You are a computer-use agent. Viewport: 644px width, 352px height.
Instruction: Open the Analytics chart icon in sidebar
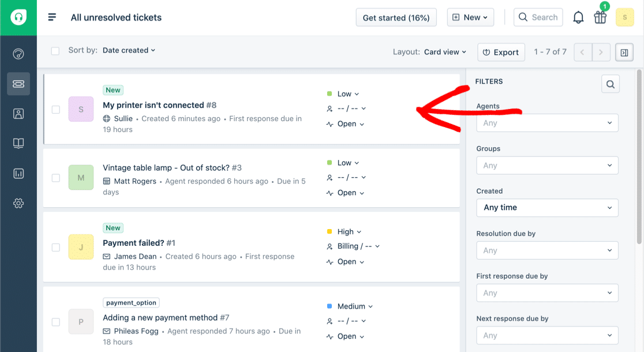click(x=18, y=173)
